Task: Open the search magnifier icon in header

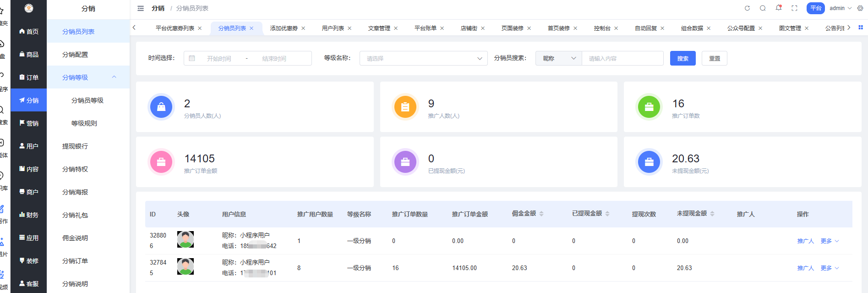Action: (763, 8)
